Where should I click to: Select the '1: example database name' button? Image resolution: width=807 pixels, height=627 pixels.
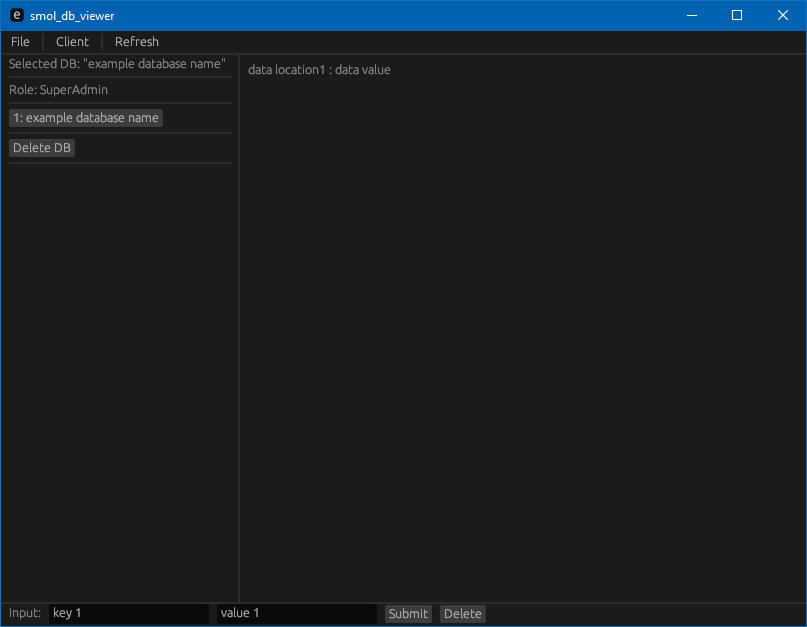click(86, 118)
